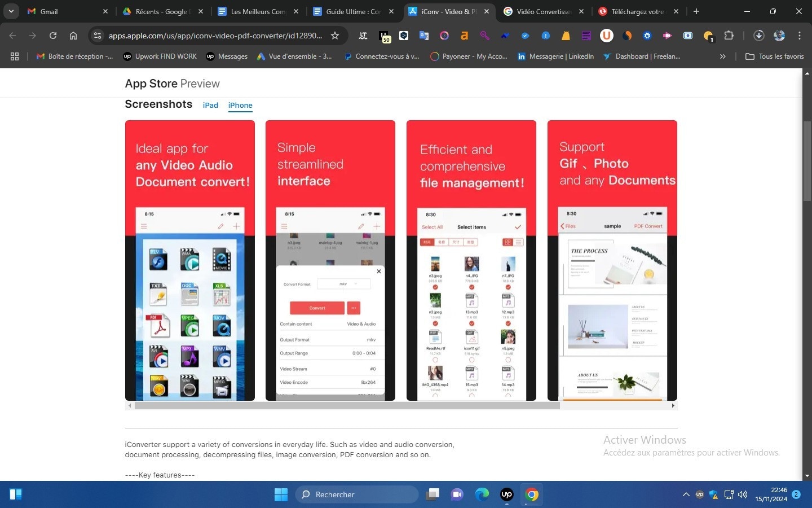The width and height of the screenshot is (812, 508).
Task: Click right arrow of screenshots scrollbar
Action: tap(673, 405)
